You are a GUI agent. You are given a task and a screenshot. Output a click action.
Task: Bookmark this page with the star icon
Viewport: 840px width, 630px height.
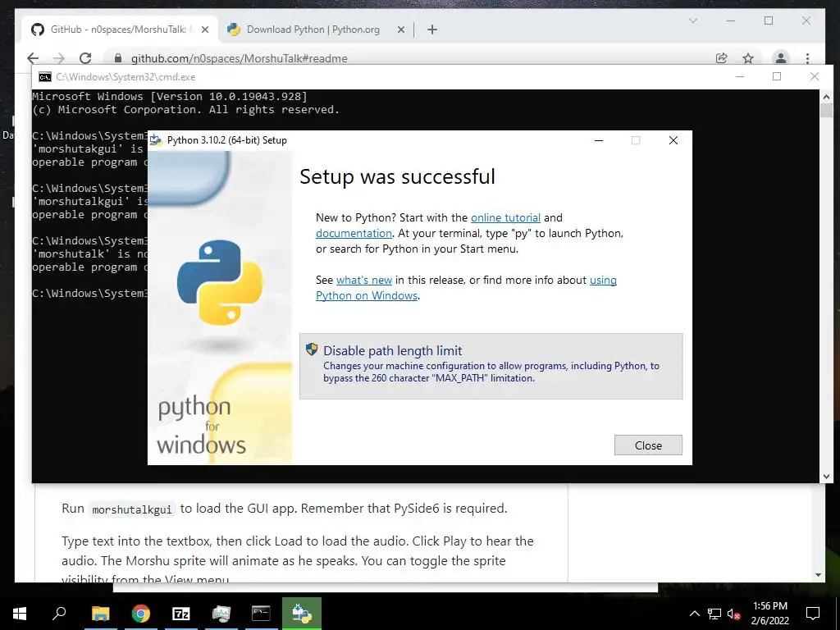[748, 58]
